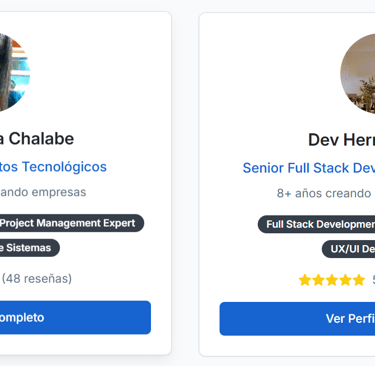
Task: Select the UX/UI skill tag
Action: 348,249
